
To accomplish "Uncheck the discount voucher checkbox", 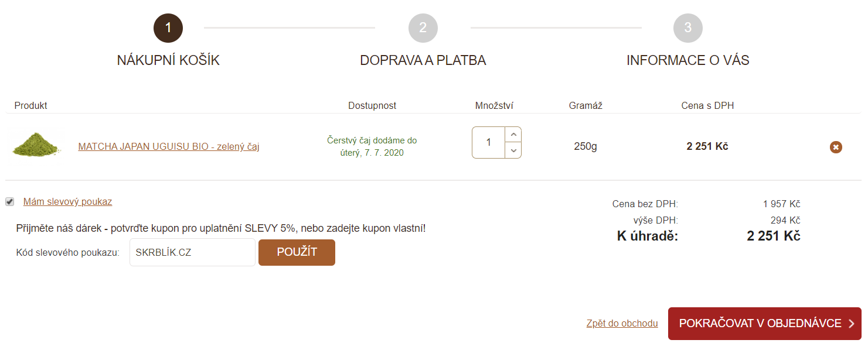I will pos(10,202).
